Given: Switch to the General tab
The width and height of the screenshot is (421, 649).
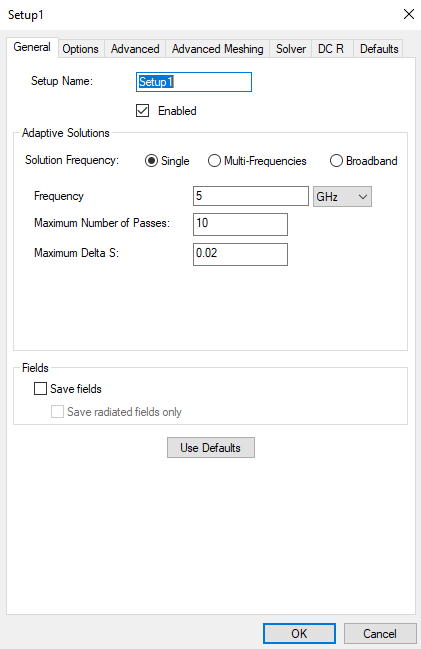Looking at the screenshot, I should coord(32,47).
